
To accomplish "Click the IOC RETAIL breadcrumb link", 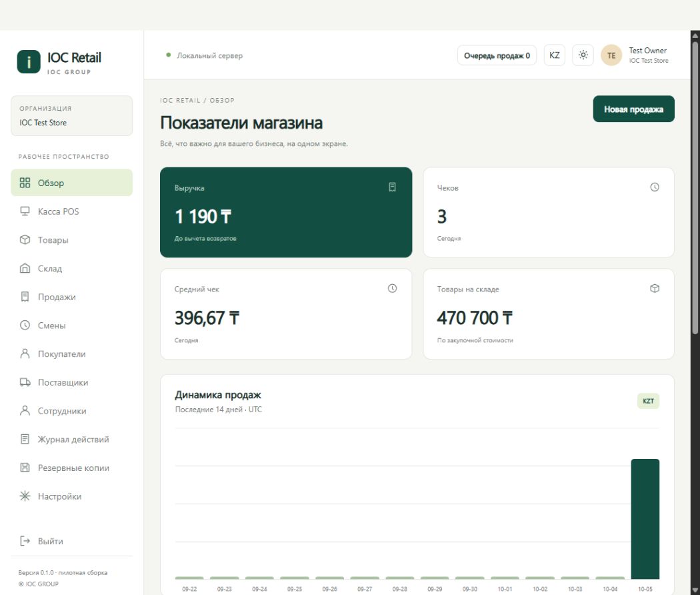I will (180, 101).
